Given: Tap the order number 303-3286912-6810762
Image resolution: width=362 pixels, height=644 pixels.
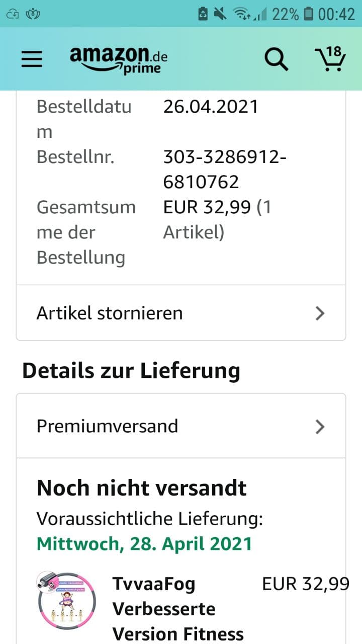Looking at the screenshot, I should coord(224,170).
